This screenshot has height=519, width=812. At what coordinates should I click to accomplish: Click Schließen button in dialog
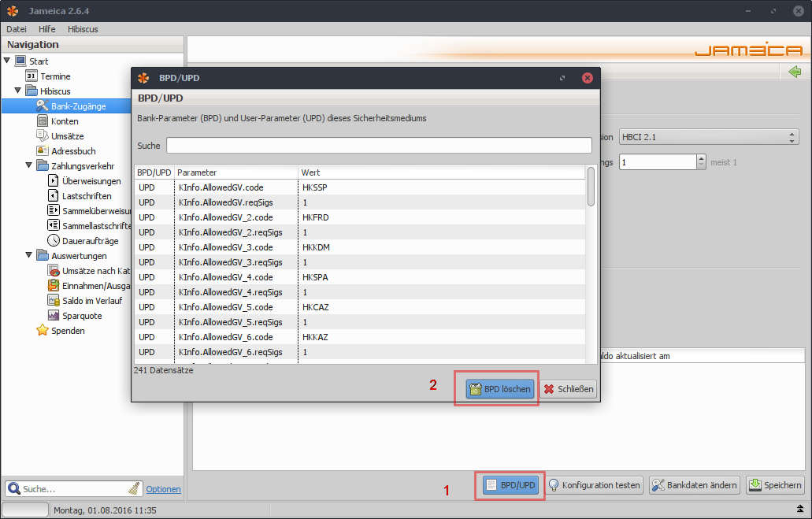pos(569,389)
